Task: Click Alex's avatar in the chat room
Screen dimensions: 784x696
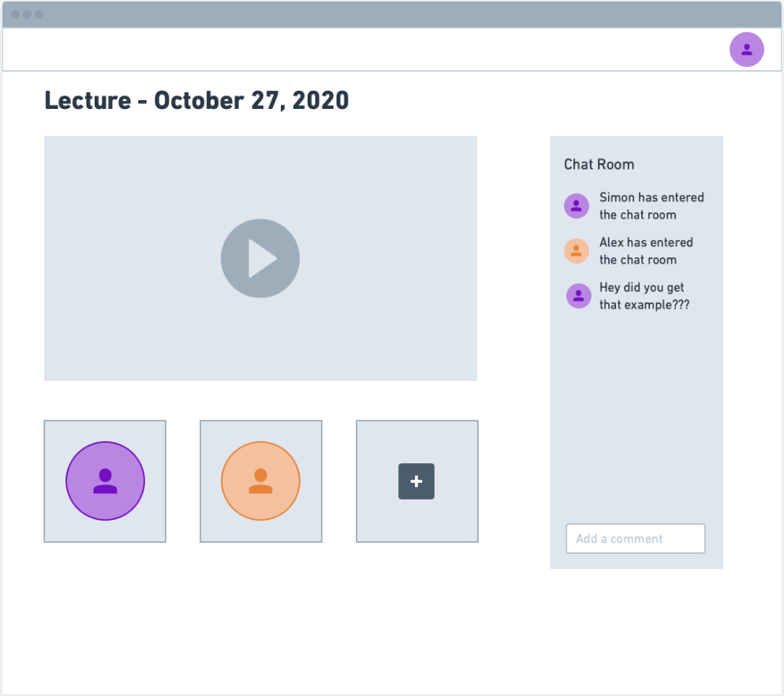Action: 577,250
